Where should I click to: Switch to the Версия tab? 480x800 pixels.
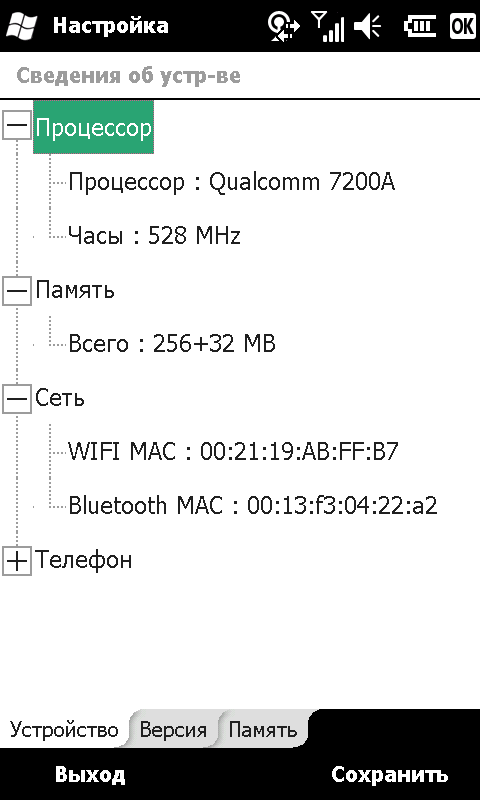coord(173,730)
